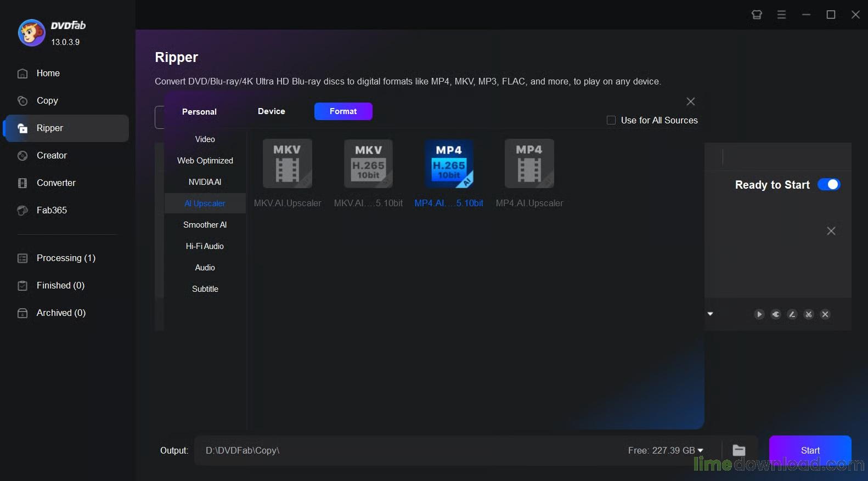Viewport: 868px width, 481px height.
Task: Open the skin/theme shirt icon
Action: [757, 15]
